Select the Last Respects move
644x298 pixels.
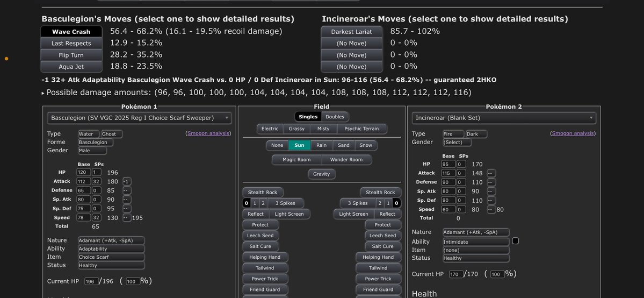[x=71, y=43]
